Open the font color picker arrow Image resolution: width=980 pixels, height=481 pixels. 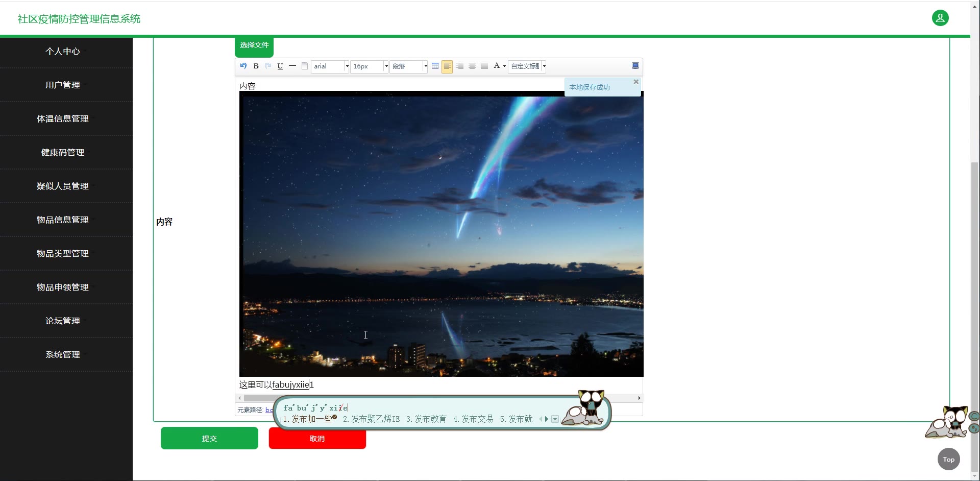(x=504, y=66)
